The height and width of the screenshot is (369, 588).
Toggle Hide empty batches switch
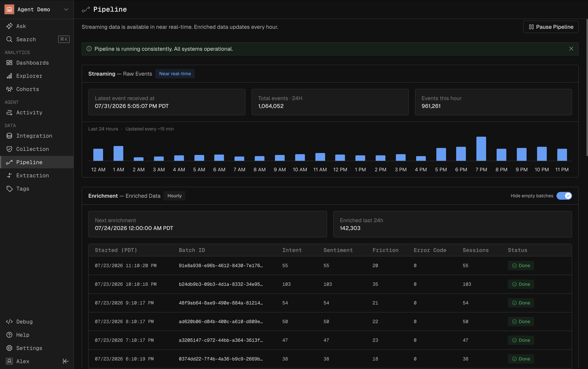564,196
